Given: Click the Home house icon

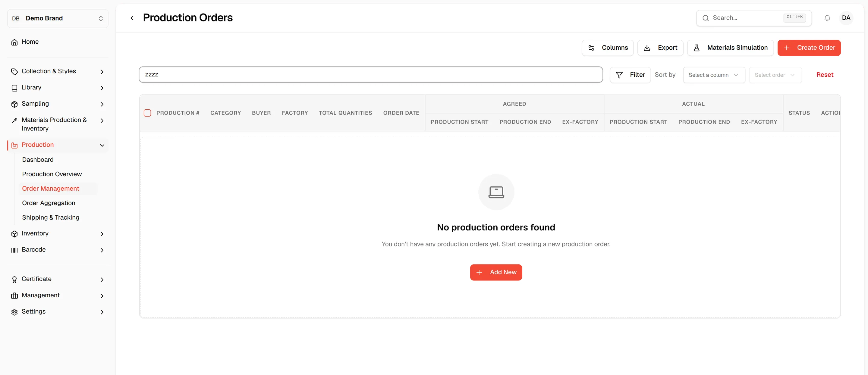Looking at the screenshot, I should pyautogui.click(x=14, y=42).
